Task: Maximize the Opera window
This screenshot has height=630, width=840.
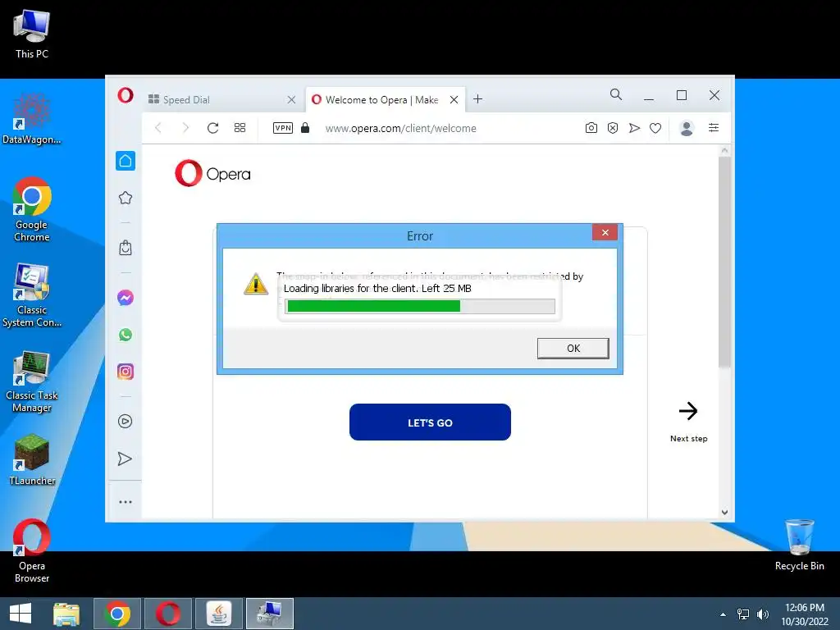Action: pyautogui.click(x=682, y=95)
